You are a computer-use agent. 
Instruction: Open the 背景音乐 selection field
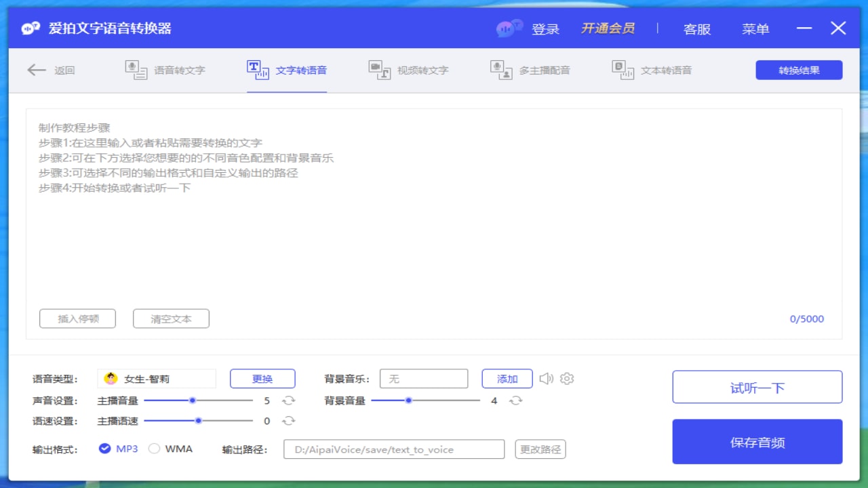[x=424, y=378]
